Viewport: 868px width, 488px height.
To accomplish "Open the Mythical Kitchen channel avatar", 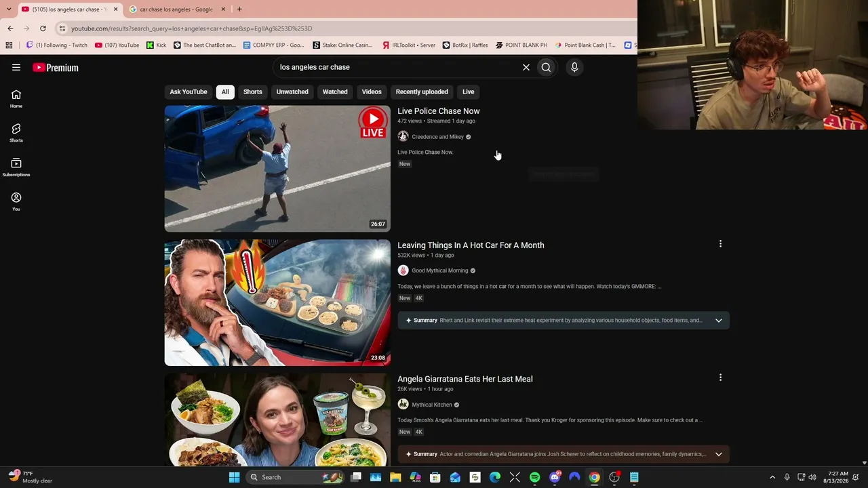I will pyautogui.click(x=403, y=405).
